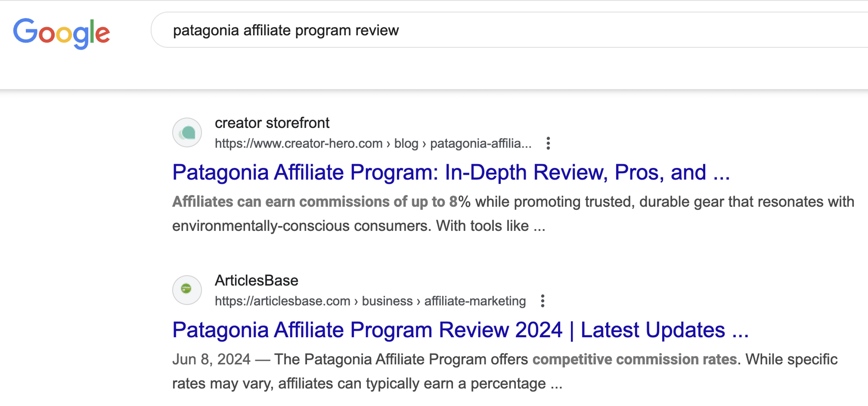Click the ArticlesBase site name

[256, 280]
